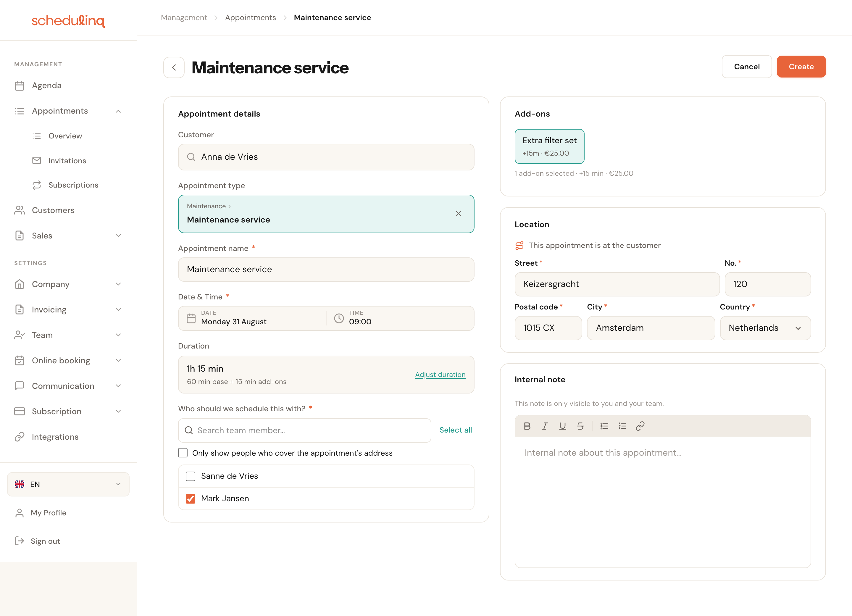Click the location route icon beside the customer notice
Viewport: 852px width, 616px height.
click(519, 246)
